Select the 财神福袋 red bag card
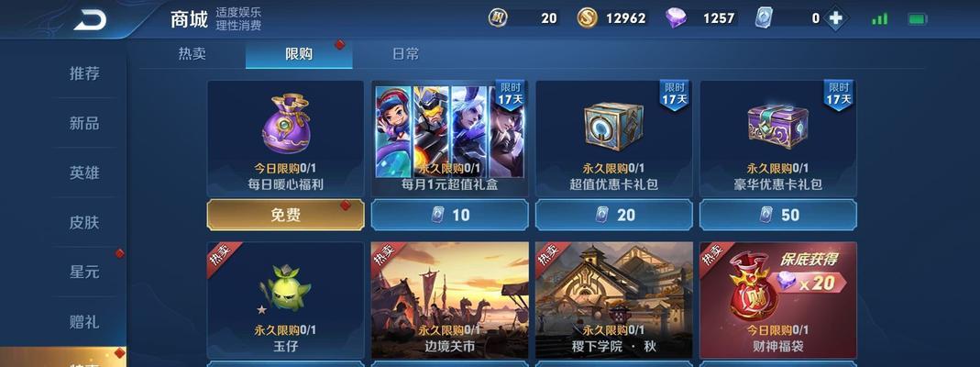Screen dimensions: 980x367 [778, 300]
